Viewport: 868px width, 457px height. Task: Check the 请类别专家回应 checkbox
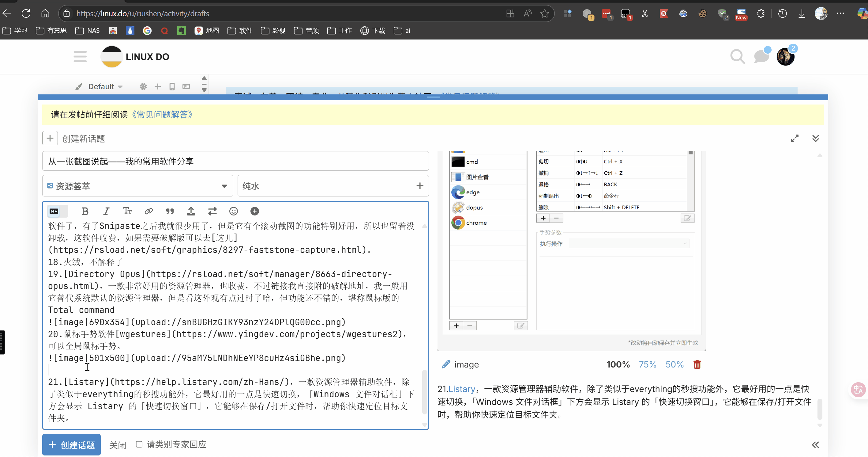coord(139,444)
